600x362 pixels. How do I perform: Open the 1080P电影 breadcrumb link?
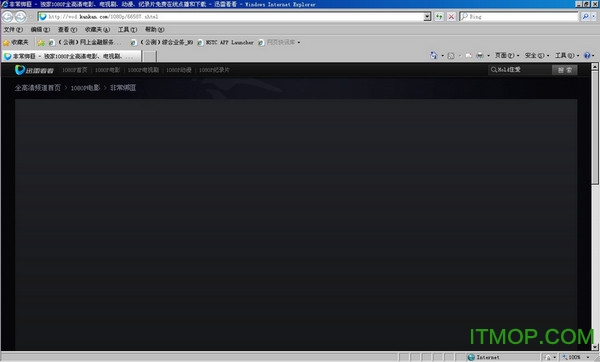pos(85,88)
